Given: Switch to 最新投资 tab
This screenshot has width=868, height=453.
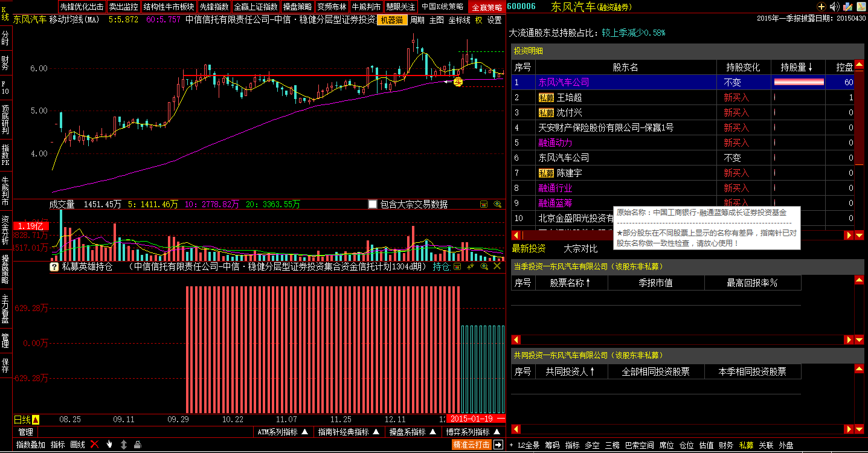Looking at the screenshot, I should 529,249.
